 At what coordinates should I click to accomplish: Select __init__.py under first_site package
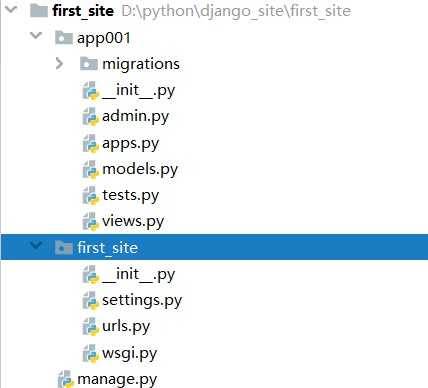(x=139, y=275)
